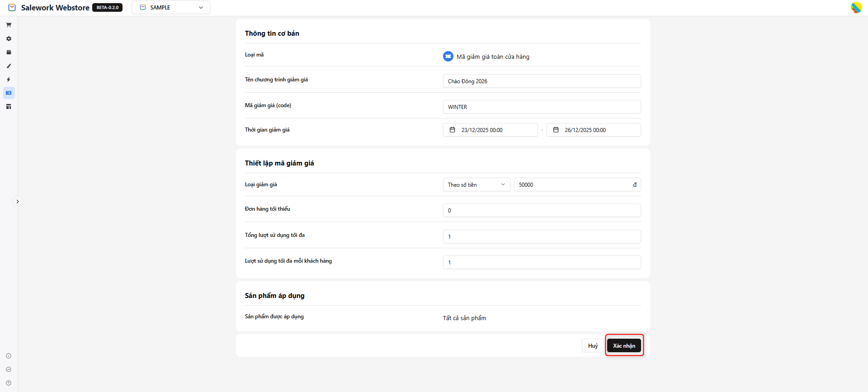This screenshot has height=392, width=868.
Task: Open the gear settings sidebar icon
Action: coord(9,39)
